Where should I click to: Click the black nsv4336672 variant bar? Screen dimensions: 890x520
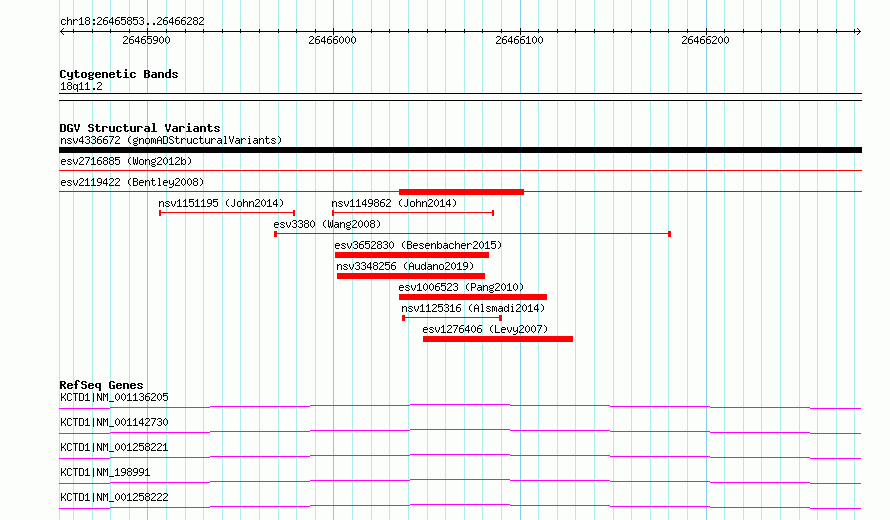460,150
